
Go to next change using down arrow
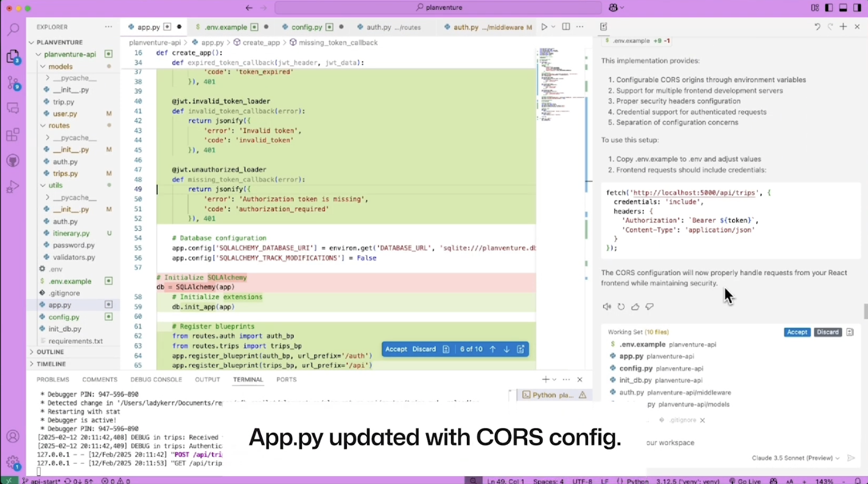coord(506,349)
